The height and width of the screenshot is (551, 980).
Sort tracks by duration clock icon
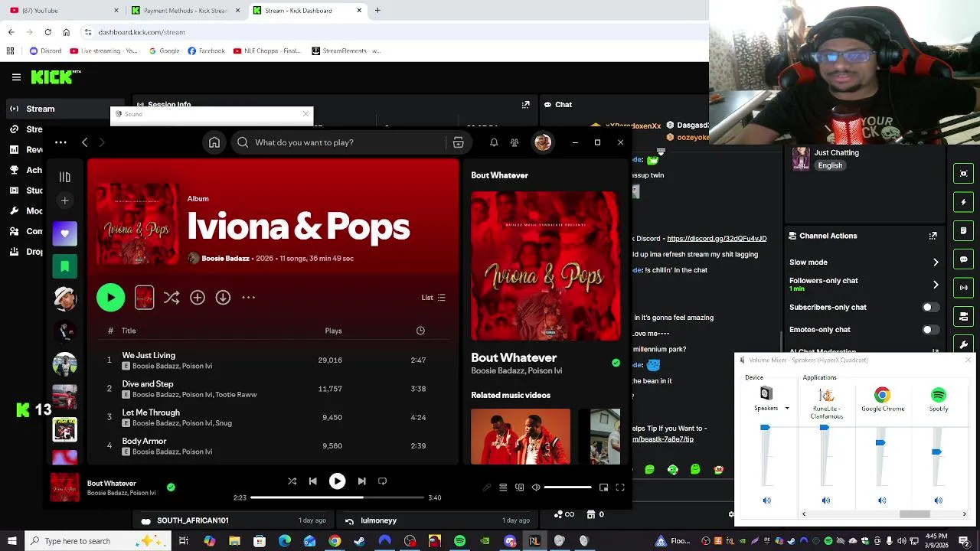pos(420,331)
